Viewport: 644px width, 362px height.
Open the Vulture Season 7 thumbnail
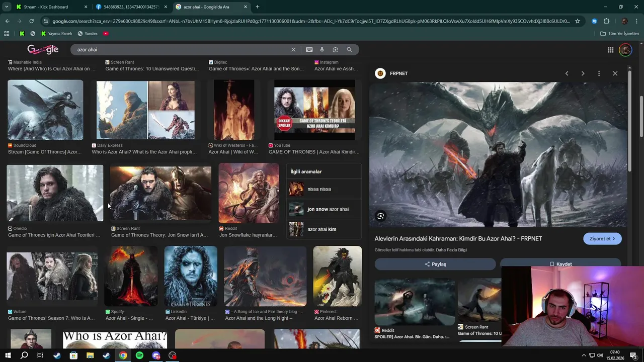pos(52,276)
